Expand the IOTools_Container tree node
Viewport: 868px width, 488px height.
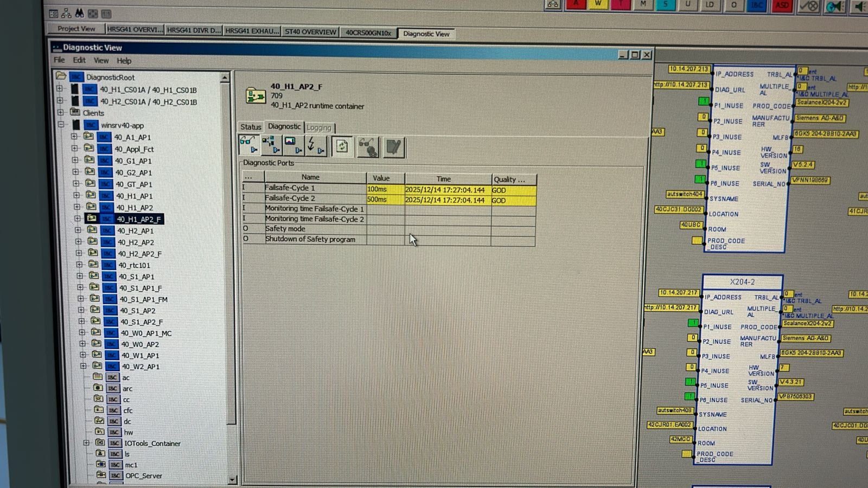pos(86,443)
